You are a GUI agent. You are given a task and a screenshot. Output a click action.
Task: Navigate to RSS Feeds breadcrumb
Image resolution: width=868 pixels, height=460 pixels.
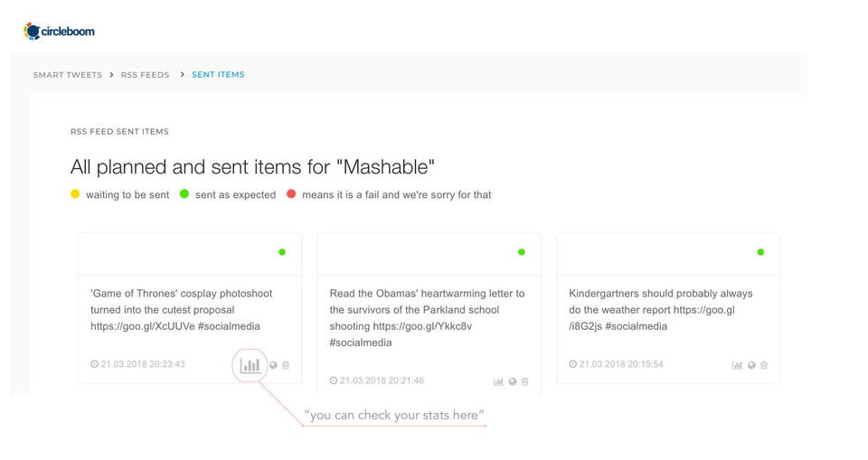coord(145,75)
